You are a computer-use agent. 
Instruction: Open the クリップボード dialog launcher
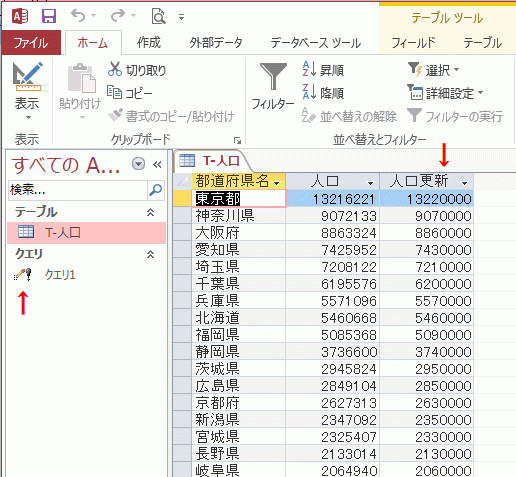point(237,140)
